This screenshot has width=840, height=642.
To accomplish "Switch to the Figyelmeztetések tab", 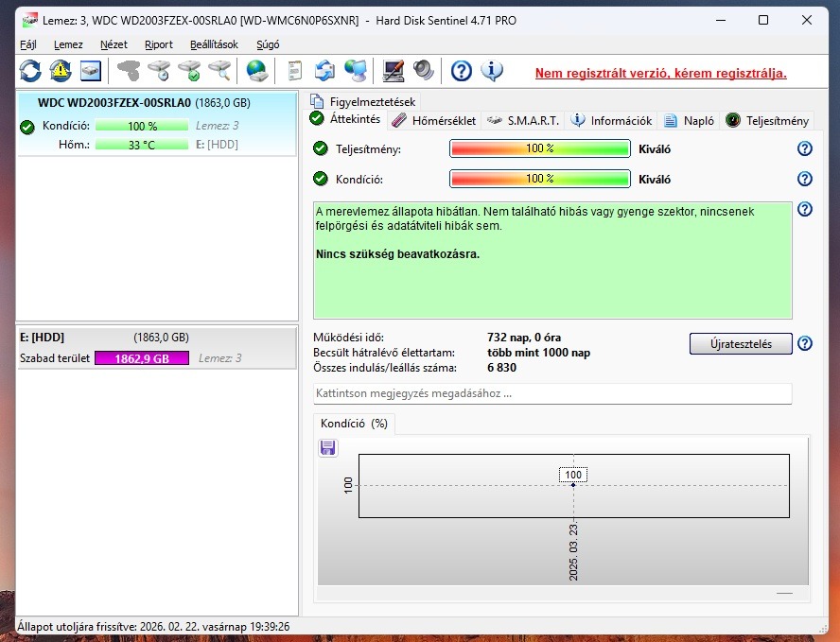I will point(363,101).
